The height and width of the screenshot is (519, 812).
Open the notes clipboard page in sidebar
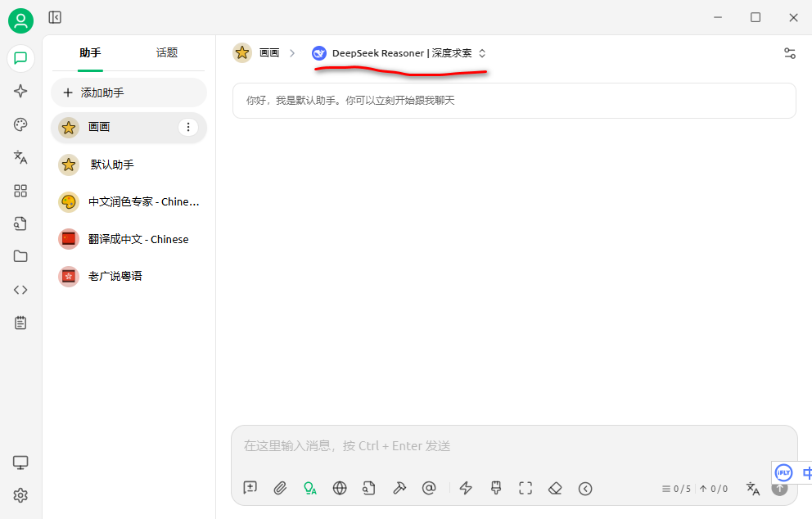point(20,323)
